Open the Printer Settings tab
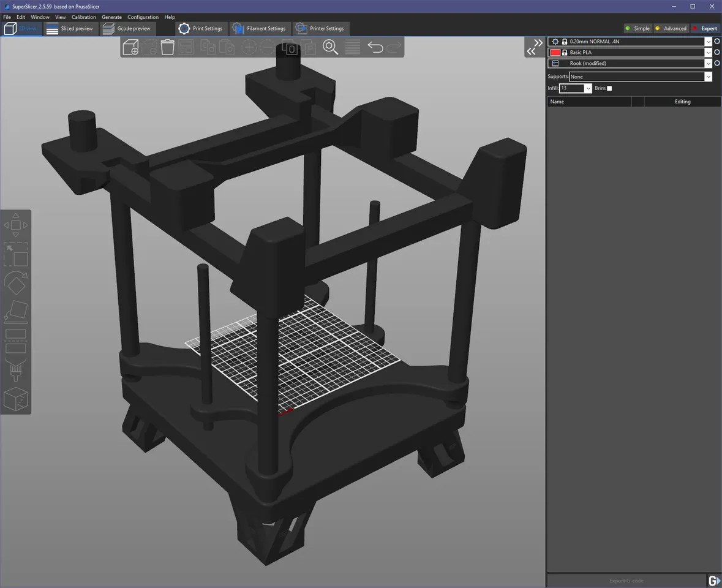This screenshot has height=588, width=722. point(320,29)
